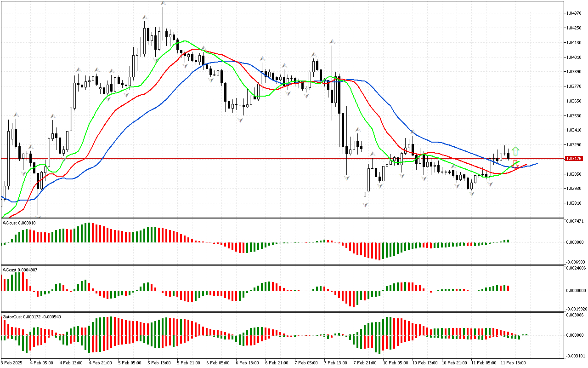Pick the 11 Feb 05:00 time label

pyautogui.click(x=483, y=362)
